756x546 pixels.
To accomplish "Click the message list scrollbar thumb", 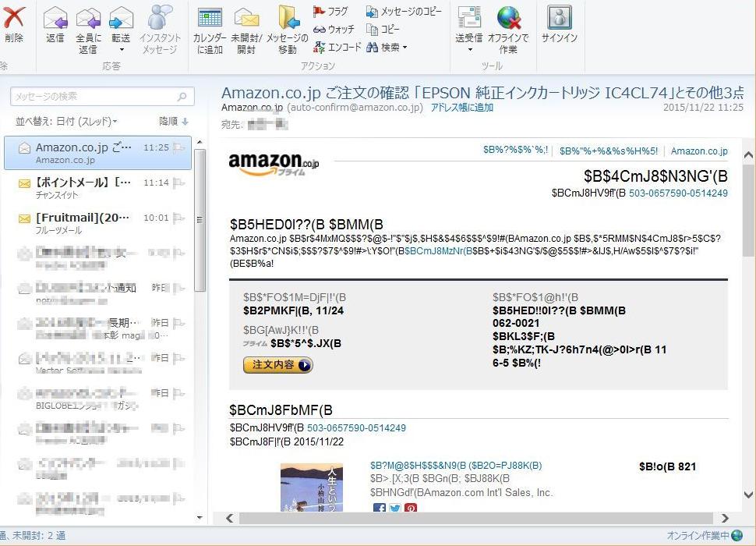I will [x=200, y=220].
